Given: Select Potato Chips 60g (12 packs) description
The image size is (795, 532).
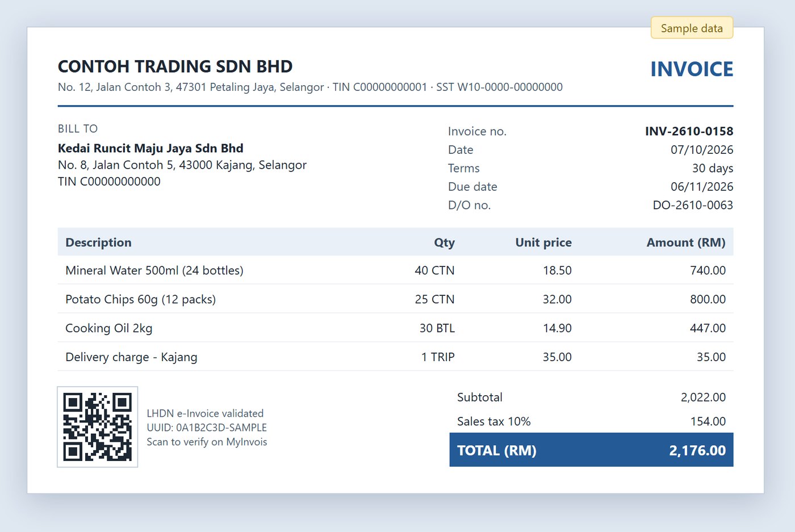Looking at the screenshot, I should pyautogui.click(x=140, y=299).
